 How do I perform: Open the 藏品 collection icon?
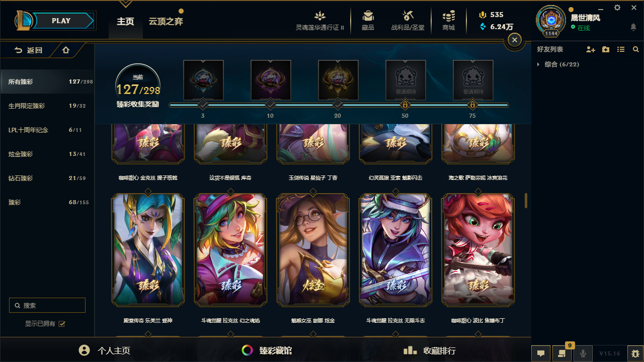(368, 16)
